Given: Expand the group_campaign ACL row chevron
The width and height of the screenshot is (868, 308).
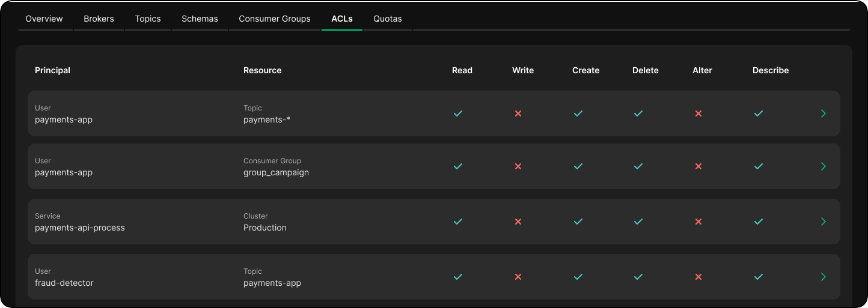Looking at the screenshot, I should pyautogui.click(x=824, y=166).
